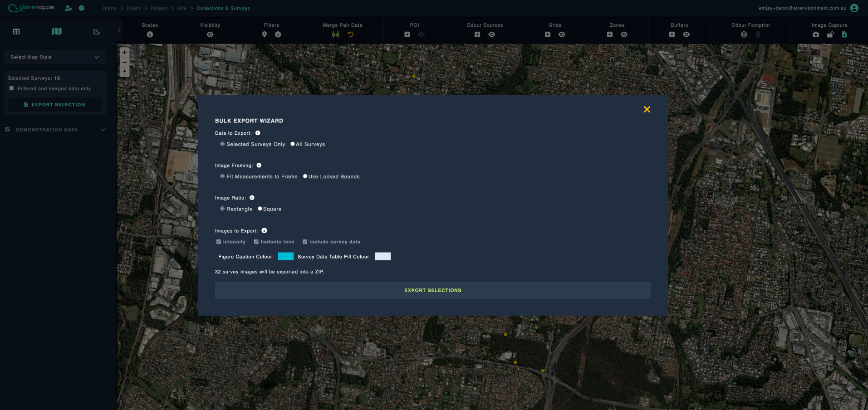Toggle Buffers visibility eye
The image size is (868, 410).
pyautogui.click(x=687, y=34)
